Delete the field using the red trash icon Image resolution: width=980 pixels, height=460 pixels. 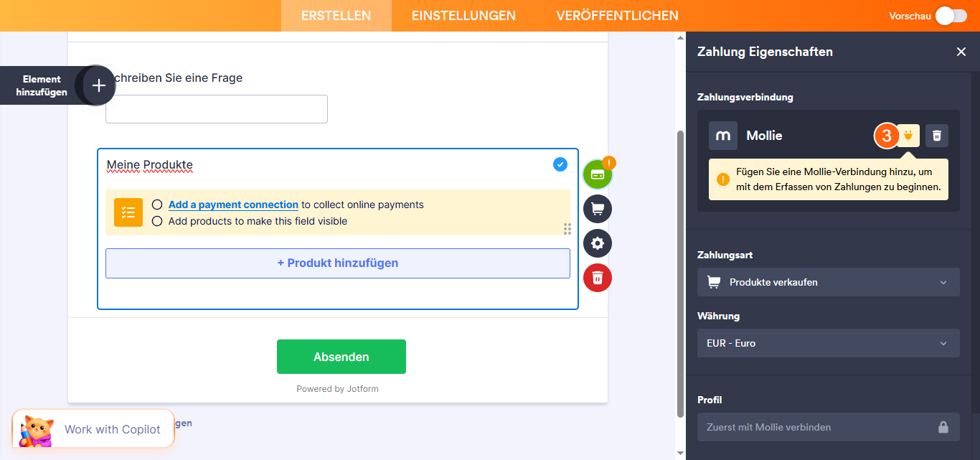598,278
